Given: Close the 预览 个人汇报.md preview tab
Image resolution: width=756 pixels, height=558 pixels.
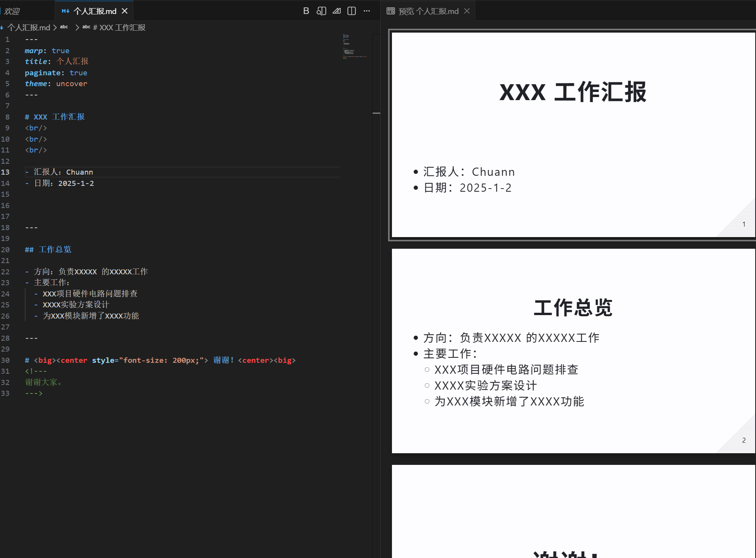Looking at the screenshot, I should pos(467,11).
